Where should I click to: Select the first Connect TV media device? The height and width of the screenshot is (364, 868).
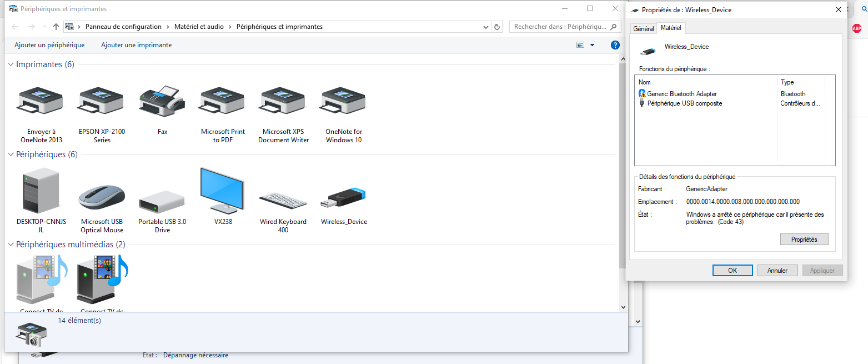click(41, 280)
